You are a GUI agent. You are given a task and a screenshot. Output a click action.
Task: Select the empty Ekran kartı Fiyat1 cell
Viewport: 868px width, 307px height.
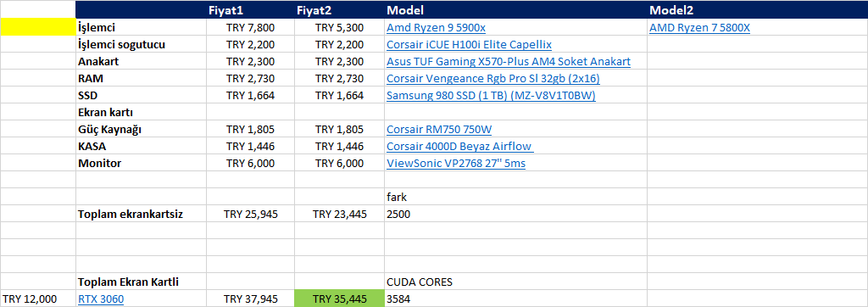pos(251,113)
